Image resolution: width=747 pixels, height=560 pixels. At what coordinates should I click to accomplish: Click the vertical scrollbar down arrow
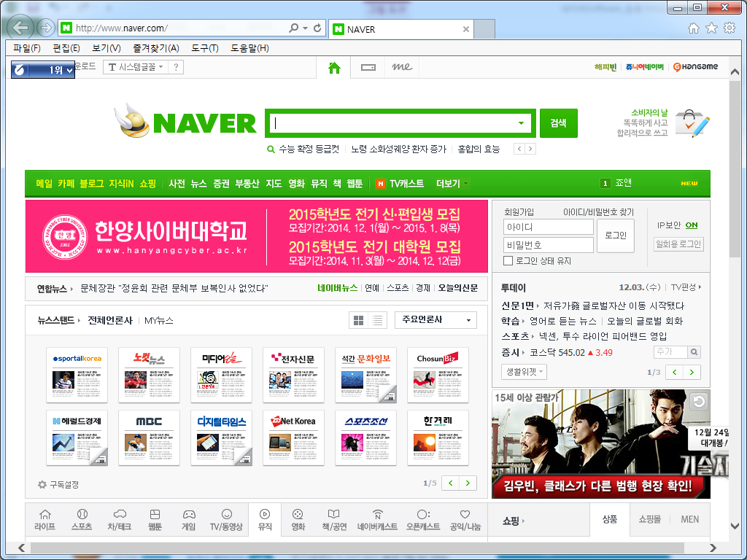pos(734,526)
